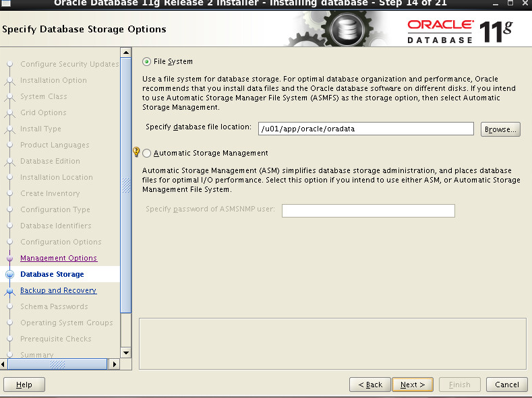Viewport: 532px width, 398px height.
Task: Click the sidebar horizontal scroll right arrow
Action: click(115, 364)
